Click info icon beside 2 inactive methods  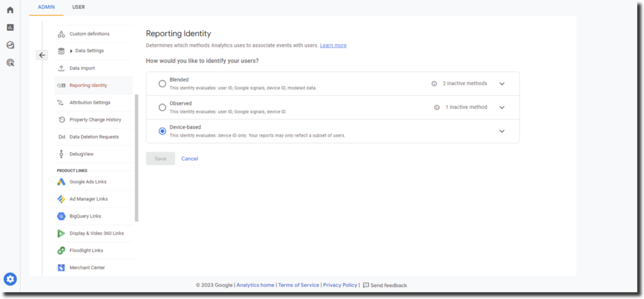pyautogui.click(x=434, y=83)
